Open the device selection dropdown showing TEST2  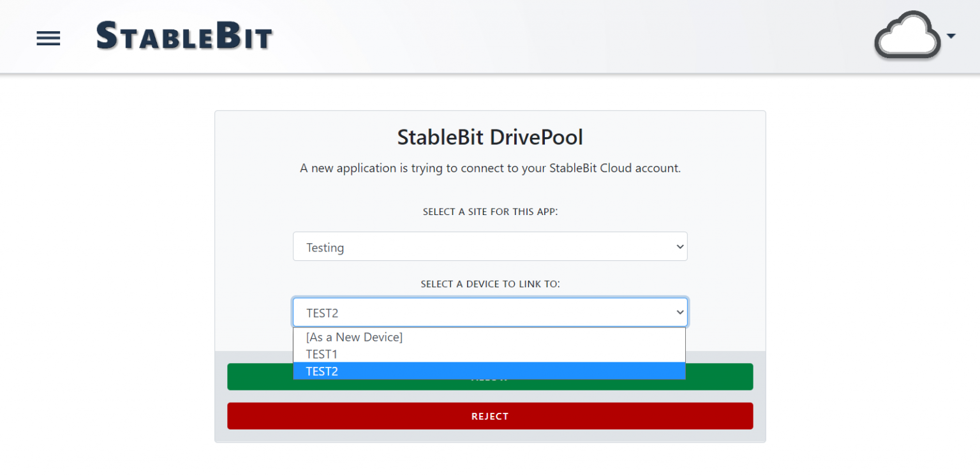pyautogui.click(x=490, y=312)
